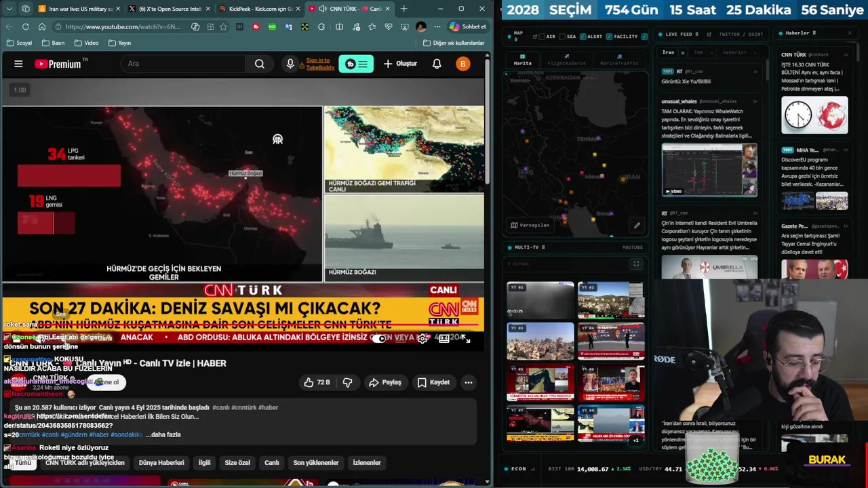Viewport: 868px width, 488px height.
Task: Uncheck the ALERT layer checkbox
Action: [583, 37]
